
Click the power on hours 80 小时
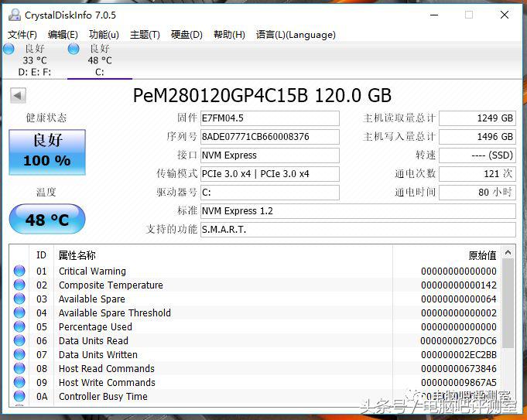tap(477, 193)
